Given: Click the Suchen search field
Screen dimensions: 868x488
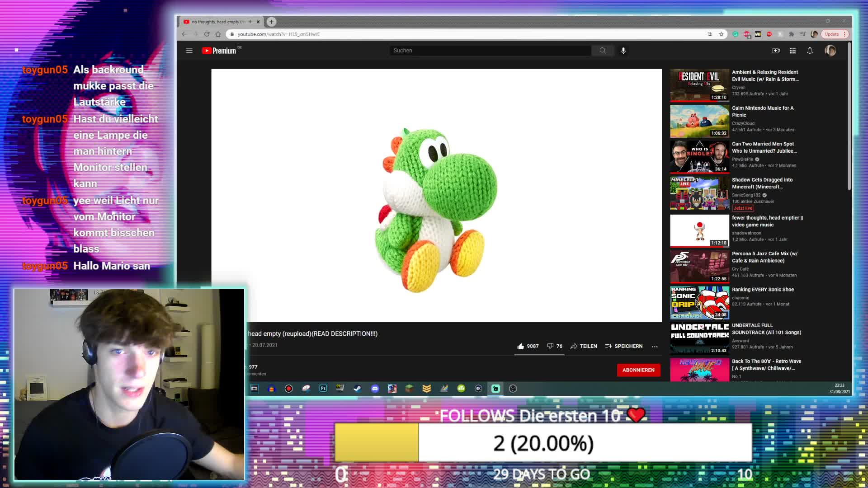Looking at the screenshot, I should (491, 51).
